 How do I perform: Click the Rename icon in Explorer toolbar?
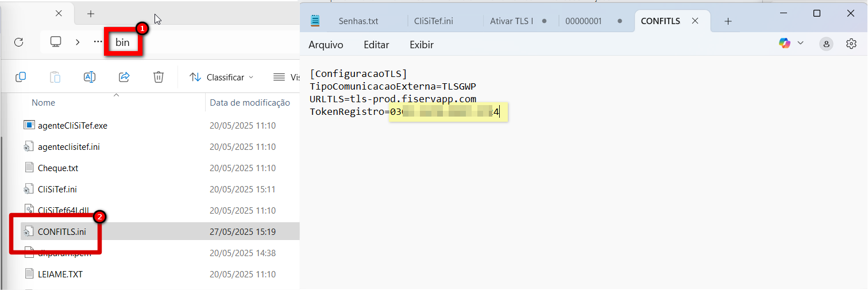click(x=90, y=77)
